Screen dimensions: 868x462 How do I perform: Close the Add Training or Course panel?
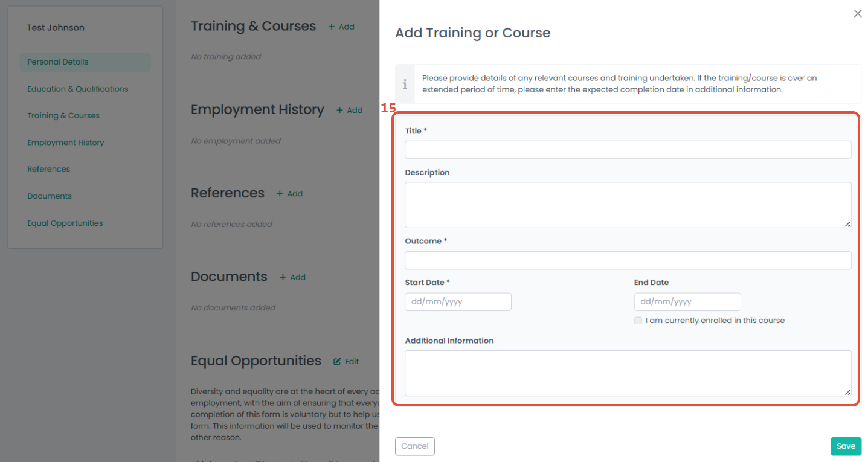coord(858,13)
